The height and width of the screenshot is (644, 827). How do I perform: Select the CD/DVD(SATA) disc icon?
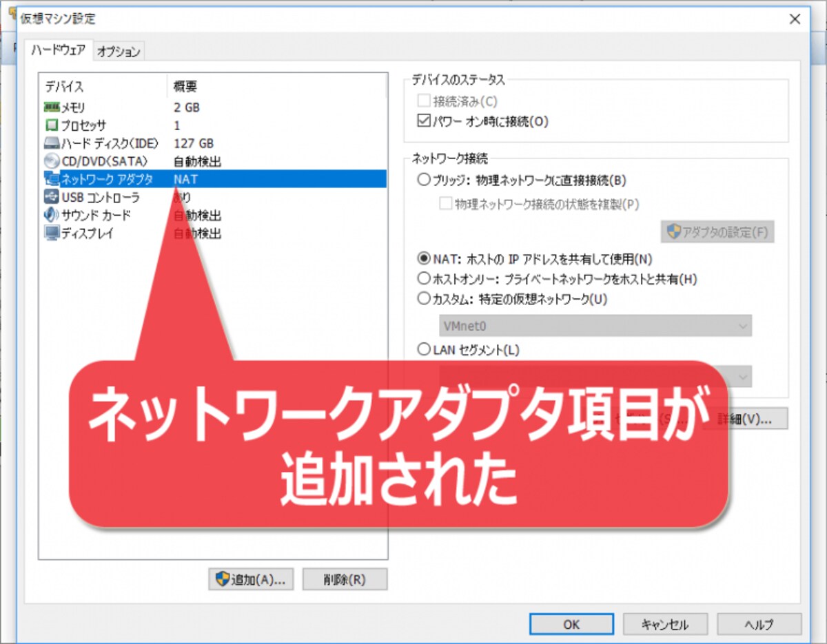tap(52, 161)
